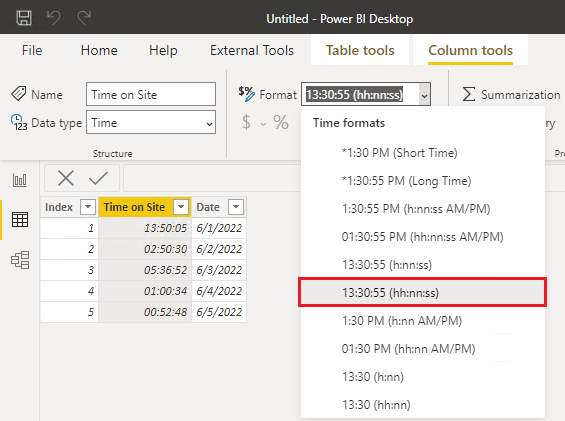Viewport: 565px width, 421px height.
Task: Switch to the Help tab
Action: click(163, 50)
